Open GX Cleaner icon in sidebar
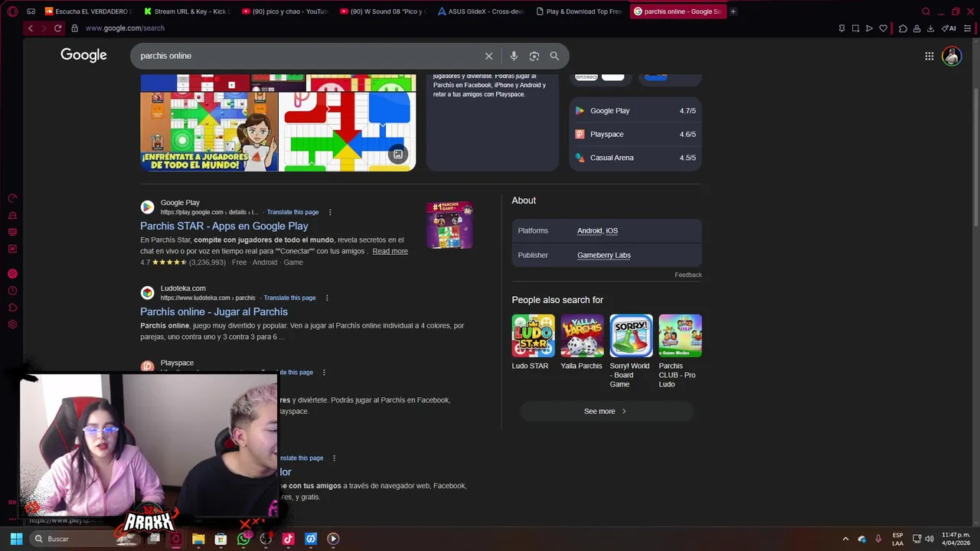Image resolution: width=980 pixels, height=551 pixels. (12, 215)
